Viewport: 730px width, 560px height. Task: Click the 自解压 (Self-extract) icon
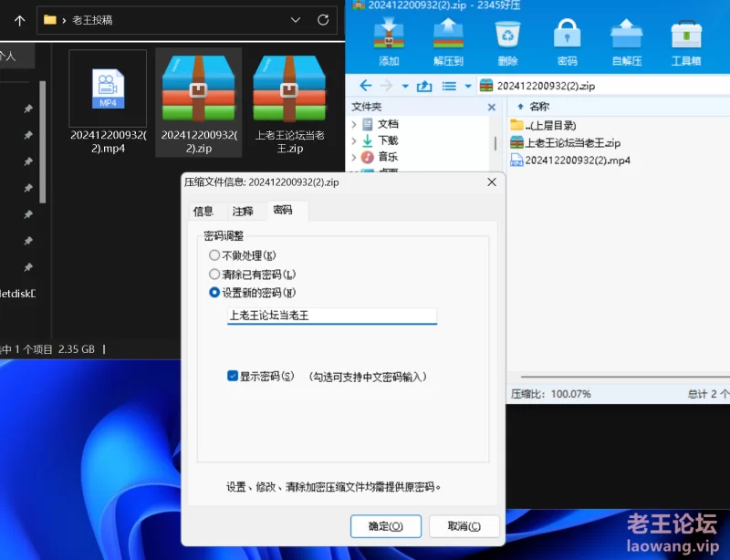click(x=626, y=40)
